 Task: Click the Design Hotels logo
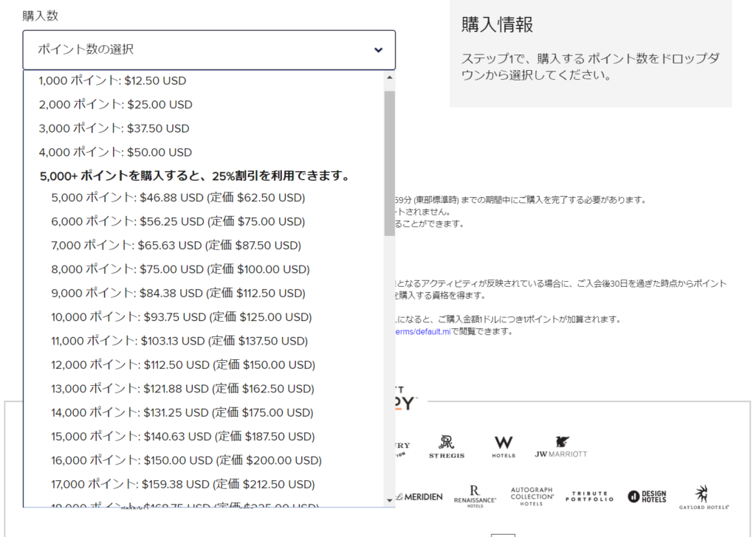click(x=647, y=496)
